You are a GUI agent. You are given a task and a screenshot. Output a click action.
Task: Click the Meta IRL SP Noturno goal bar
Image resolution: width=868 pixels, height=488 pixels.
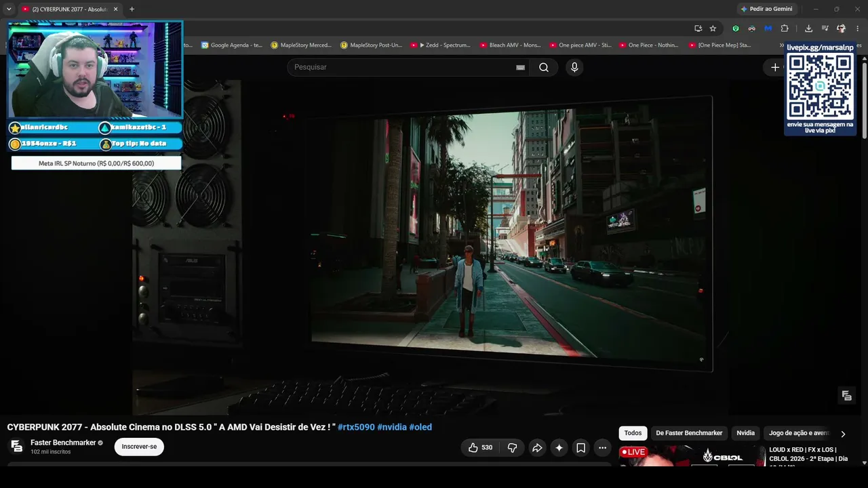pyautogui.click(x=96, y=163)
